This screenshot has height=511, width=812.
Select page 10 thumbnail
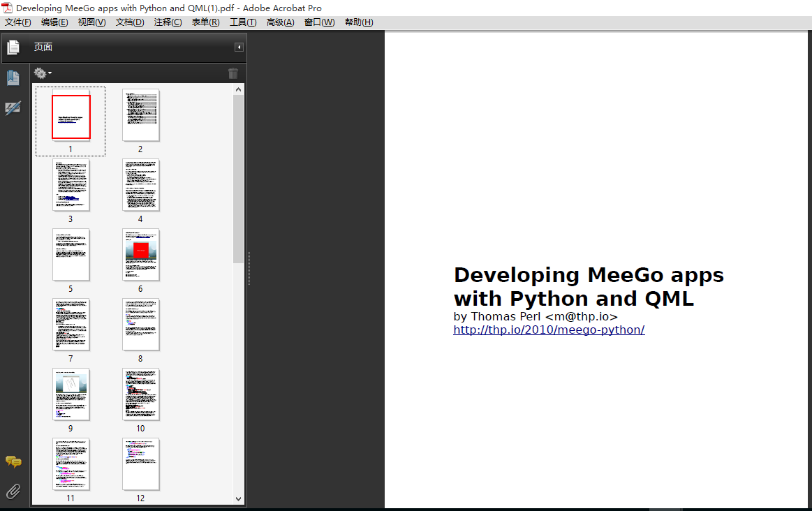[141, 394]
